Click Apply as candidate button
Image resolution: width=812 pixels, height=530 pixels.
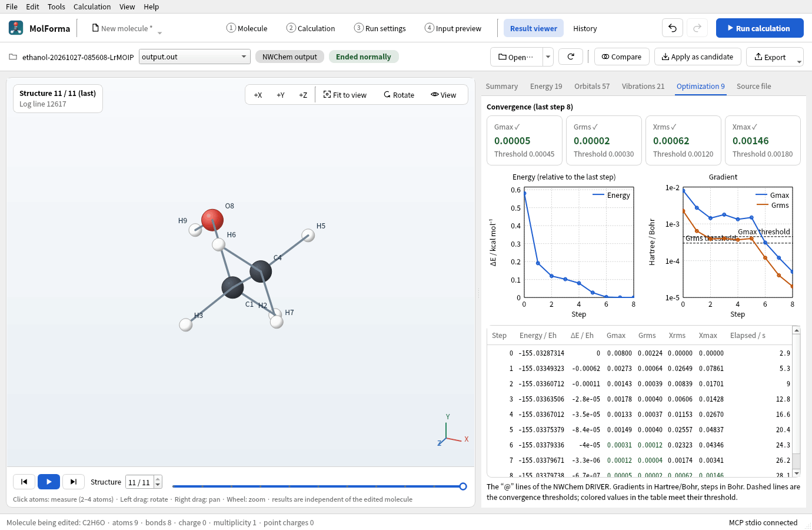(698, 57)
